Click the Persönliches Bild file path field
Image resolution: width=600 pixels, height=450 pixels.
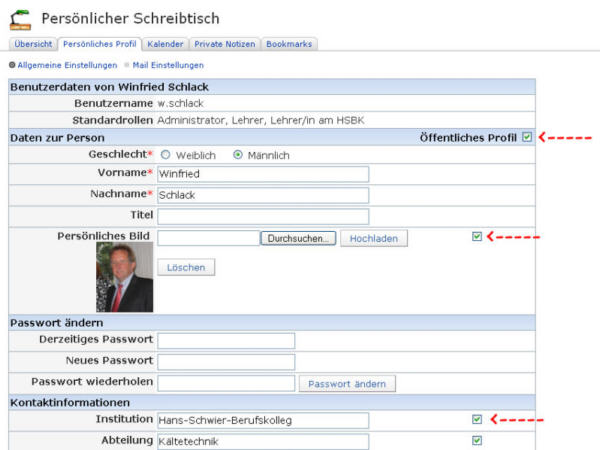(x=209, y=238)
